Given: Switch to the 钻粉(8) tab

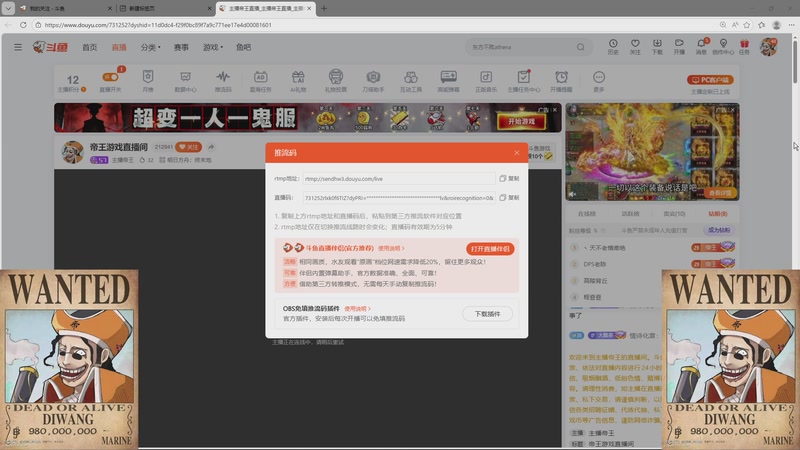Looking at the screenshot, I should (x=717, y=214).
